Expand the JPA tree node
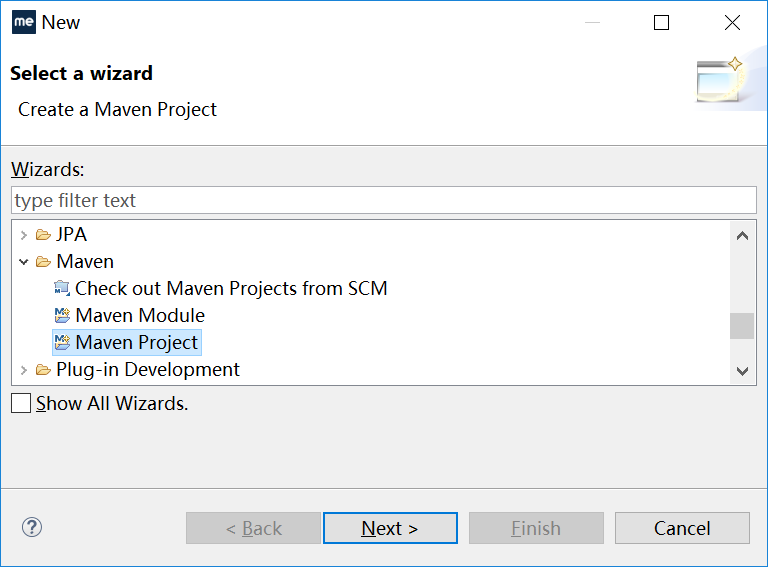Viewport: 768px width, 567px height. click(x=24, y=235)
